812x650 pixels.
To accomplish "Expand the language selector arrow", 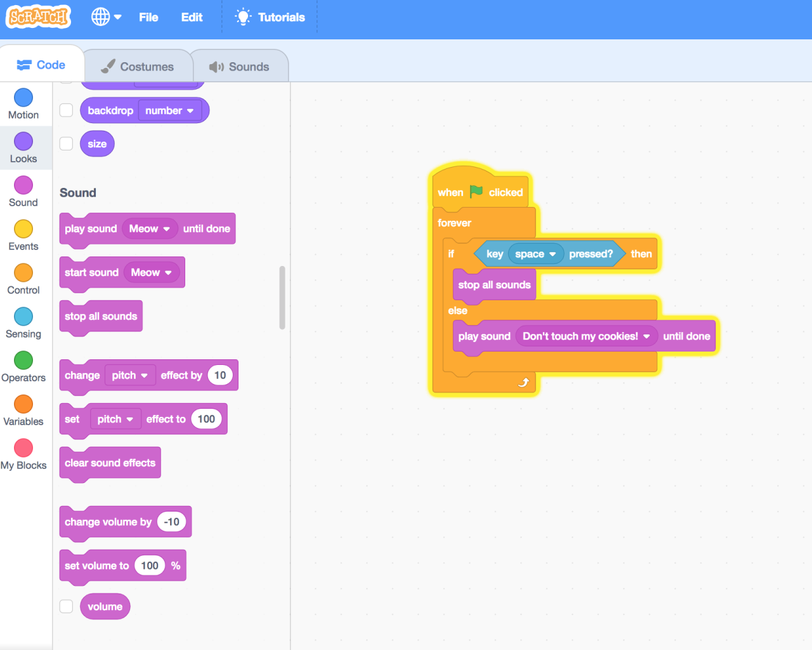I will point(117,17).
